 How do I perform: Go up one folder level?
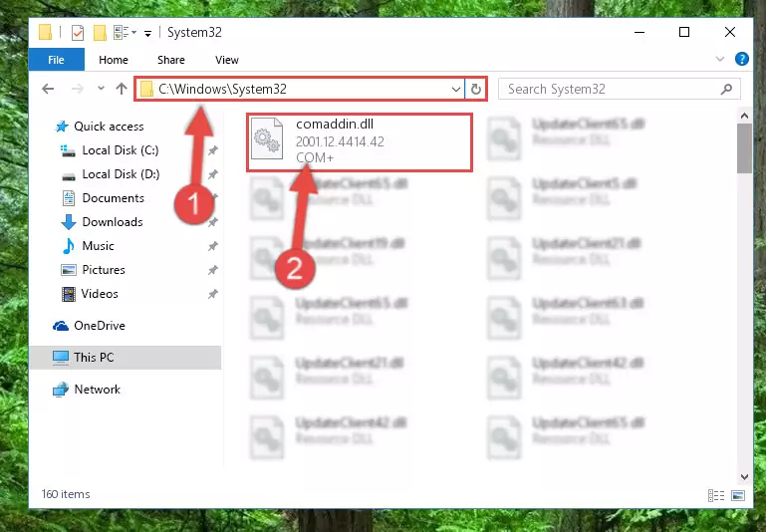(122, 89)
